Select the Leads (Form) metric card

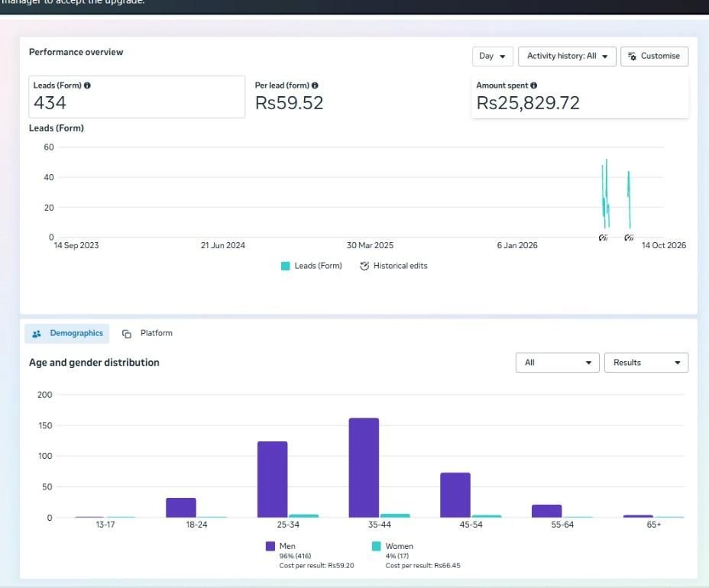point(137,97)
